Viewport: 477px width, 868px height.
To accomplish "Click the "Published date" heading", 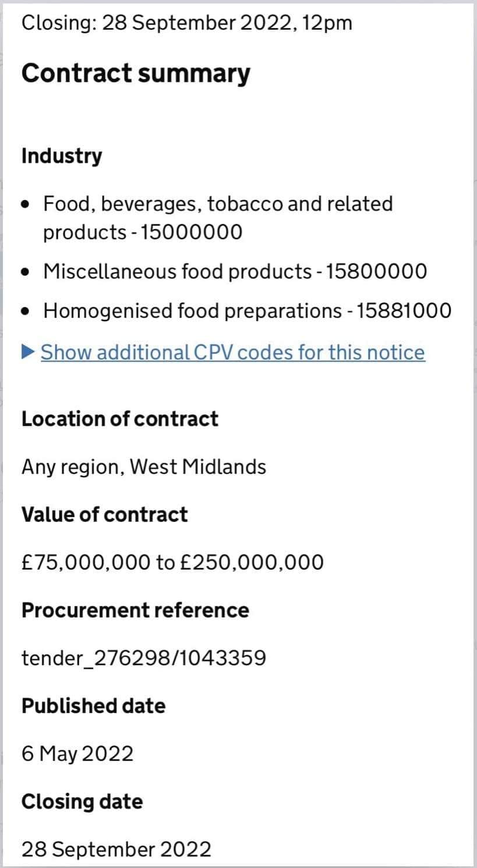I will [93, 706].
